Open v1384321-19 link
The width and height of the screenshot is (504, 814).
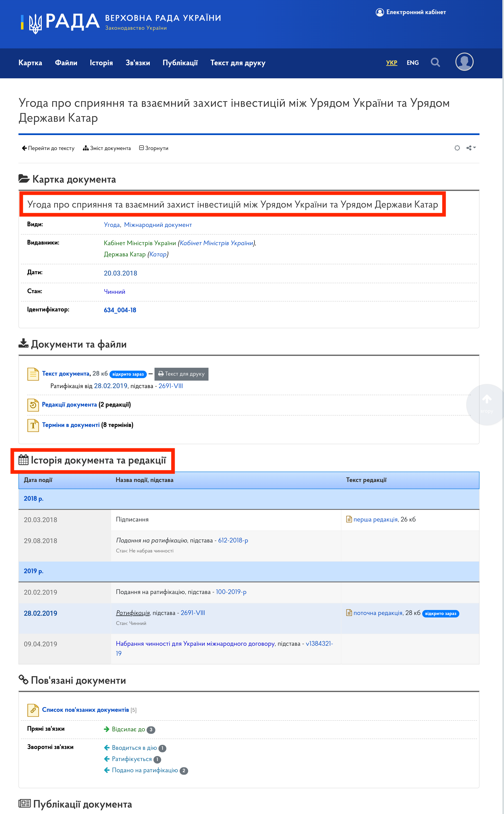pyautogui.click(x=319, y=644)
